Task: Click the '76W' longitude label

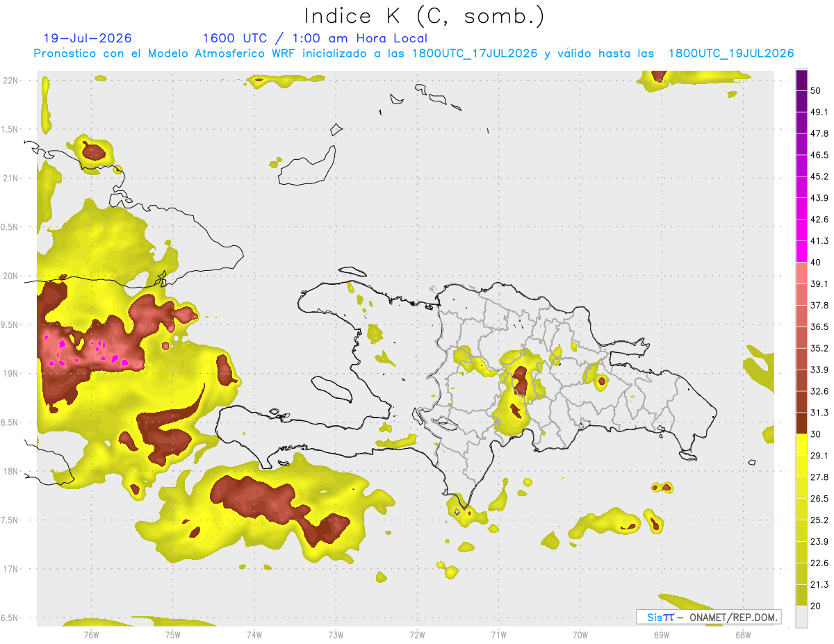Action: tap(91, 634)
